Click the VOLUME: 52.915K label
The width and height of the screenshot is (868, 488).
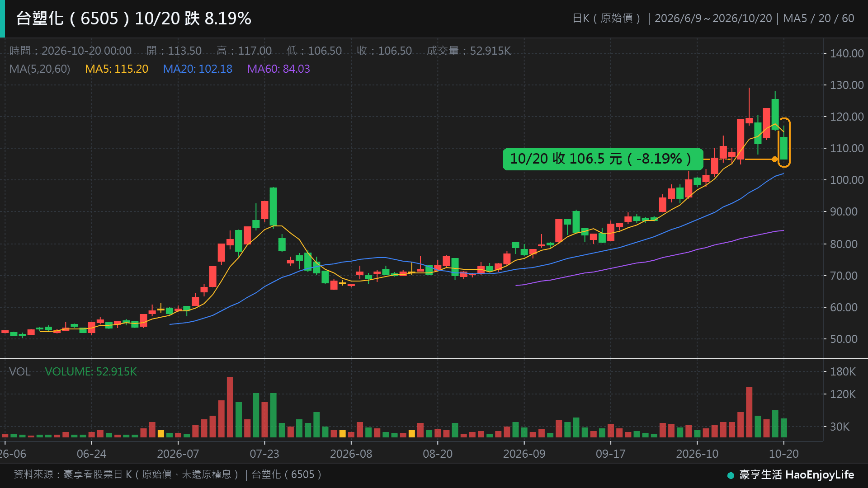click(90, 372)
